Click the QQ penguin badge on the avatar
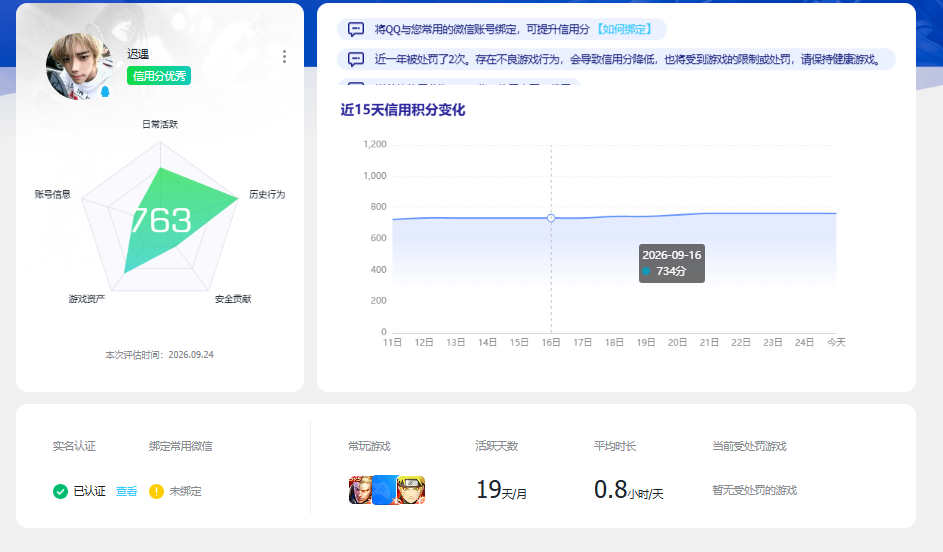The image size is (943, 552). (x=105, y=91)
